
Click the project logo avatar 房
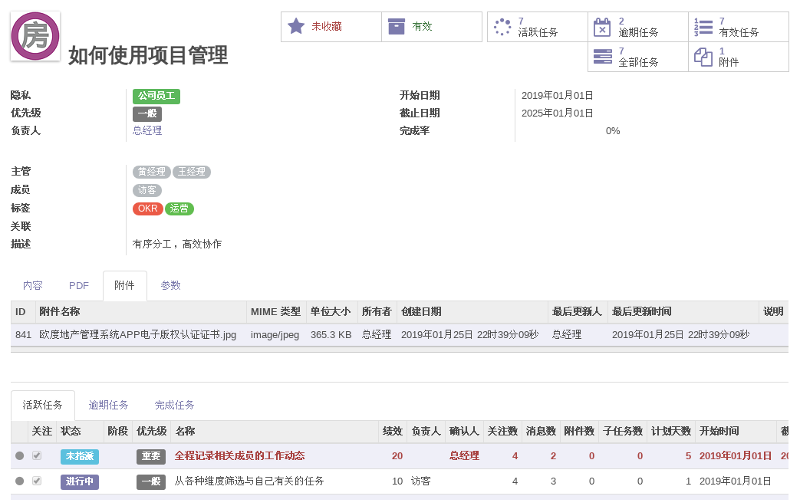click(x=35, y=36)
